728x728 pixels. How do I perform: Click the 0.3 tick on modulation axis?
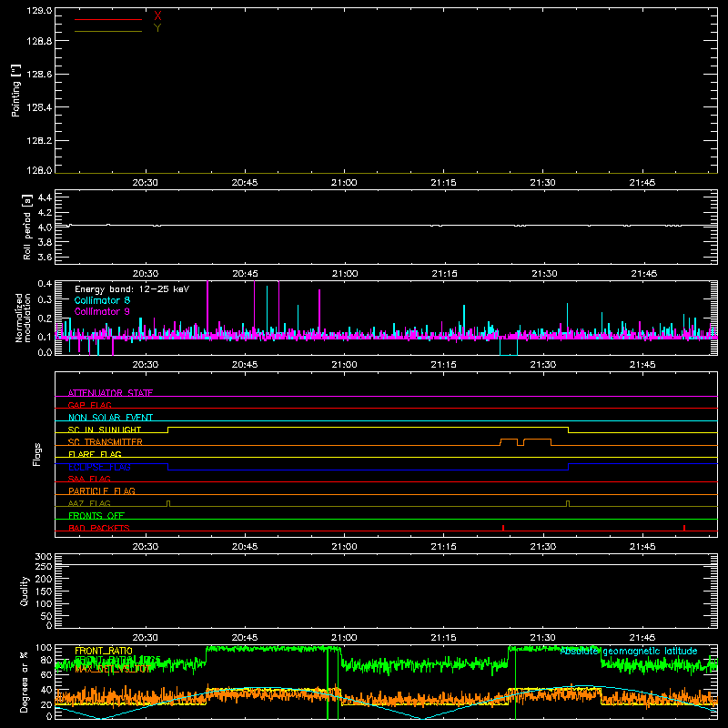click(x=45, y=299)
